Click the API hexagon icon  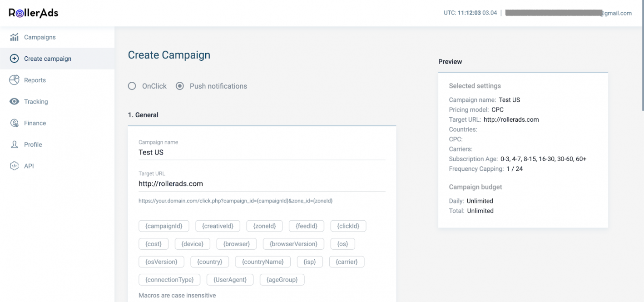pyautogui.click(x=15, y=166)
